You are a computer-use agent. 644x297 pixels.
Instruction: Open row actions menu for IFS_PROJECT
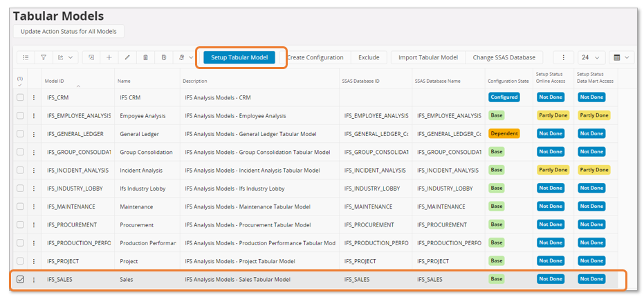33,261
